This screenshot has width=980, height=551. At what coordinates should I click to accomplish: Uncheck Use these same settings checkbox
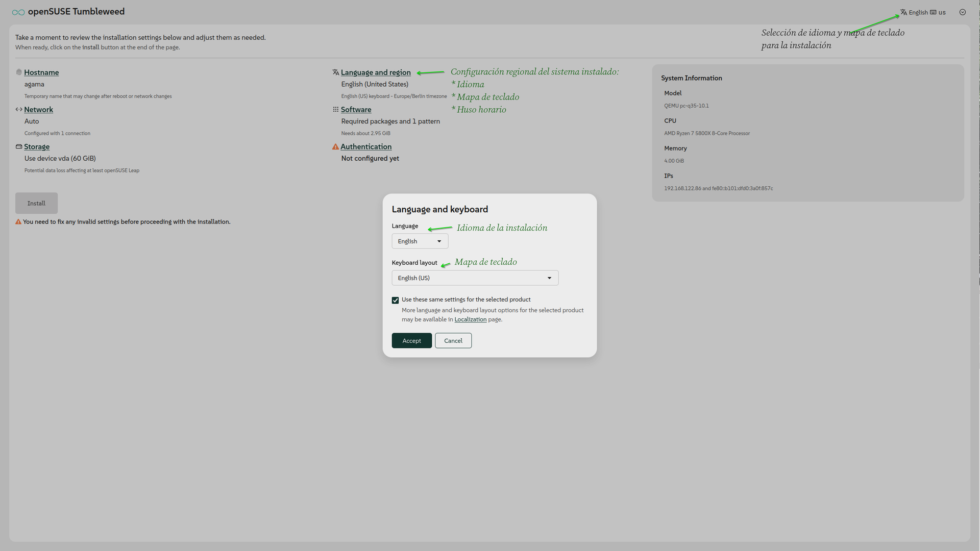tap(395, 300)
